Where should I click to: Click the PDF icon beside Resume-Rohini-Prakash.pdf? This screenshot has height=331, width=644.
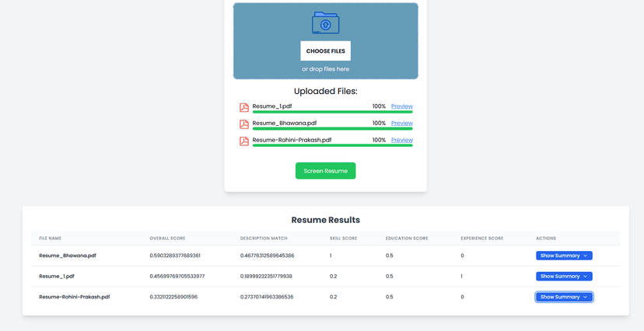click(x=243, y=141)
